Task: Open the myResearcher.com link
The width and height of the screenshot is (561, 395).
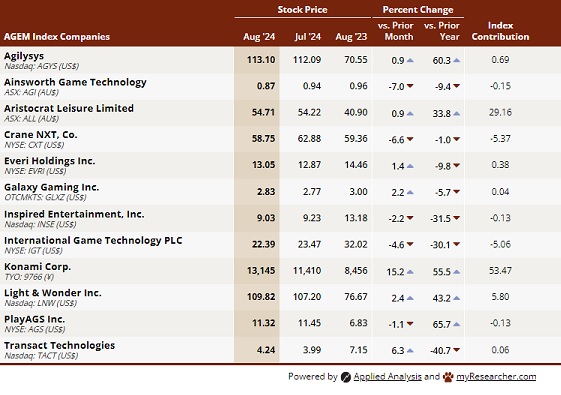Action: (x=496, y=377)
